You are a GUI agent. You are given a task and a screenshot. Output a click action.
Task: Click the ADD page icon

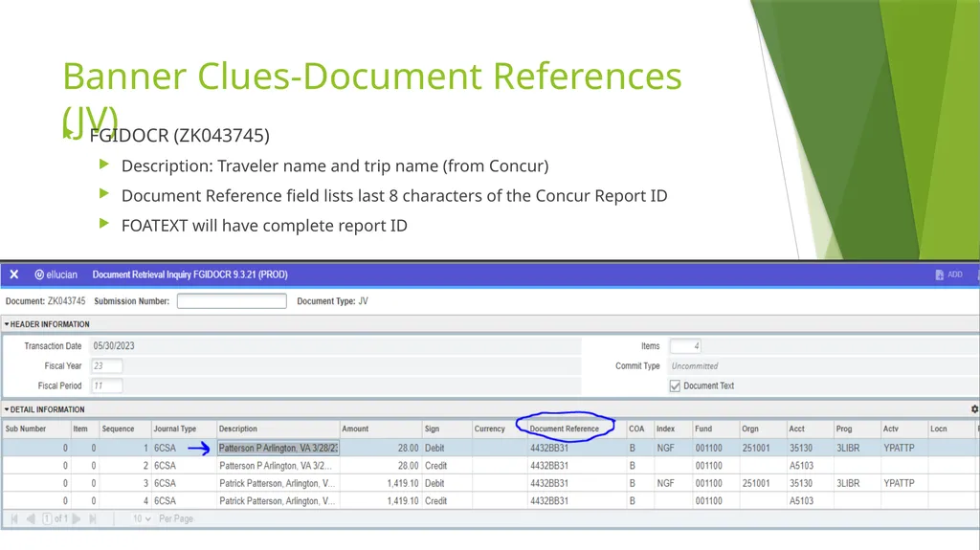pos(939,275)
